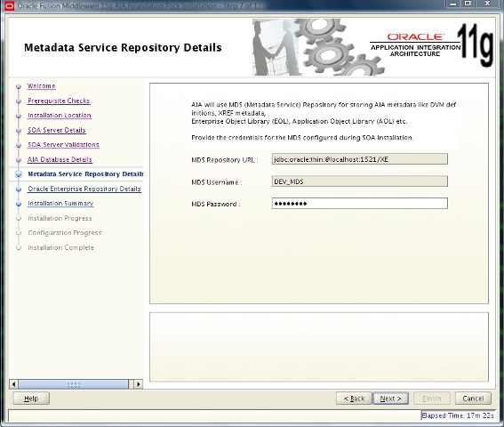Open Installation Location step
Image resolution: width=504 pixels, height=427 pixels.
click(60, 115)
